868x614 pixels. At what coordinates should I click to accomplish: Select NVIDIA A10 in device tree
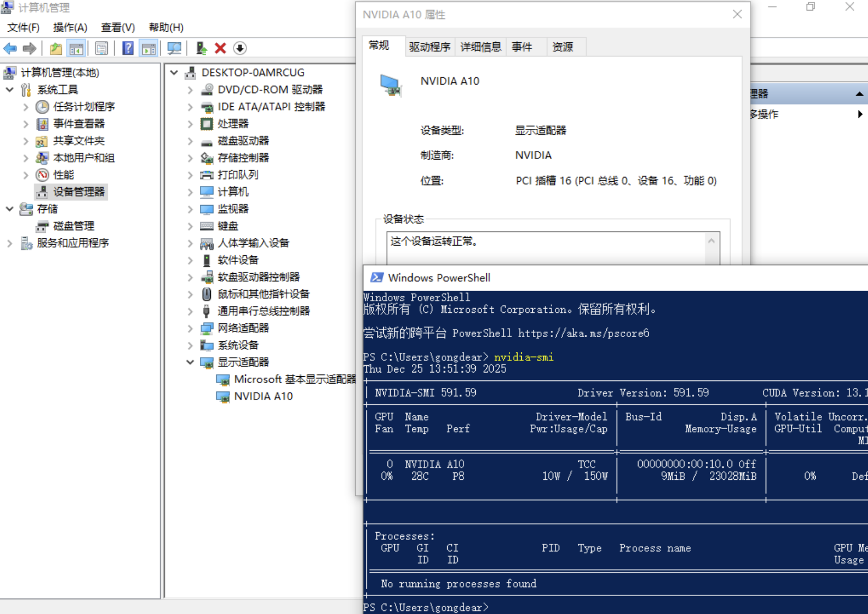(263, 396)
